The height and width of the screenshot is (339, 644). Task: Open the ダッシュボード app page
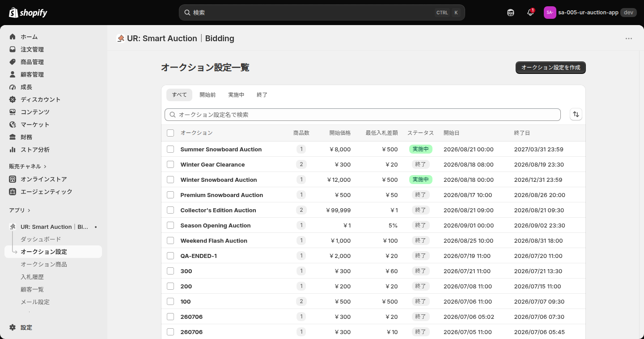tap(41, 239)
